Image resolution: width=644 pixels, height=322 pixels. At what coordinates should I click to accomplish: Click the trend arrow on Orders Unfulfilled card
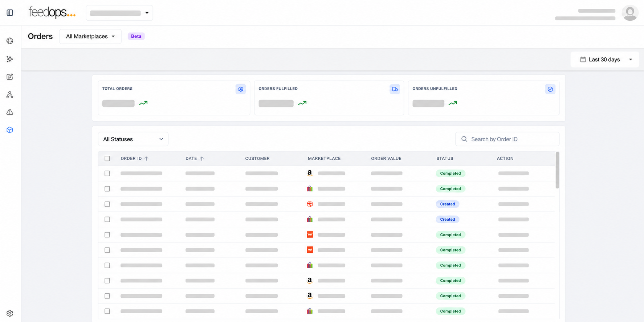pyautogui.click(x=453, y=103)
